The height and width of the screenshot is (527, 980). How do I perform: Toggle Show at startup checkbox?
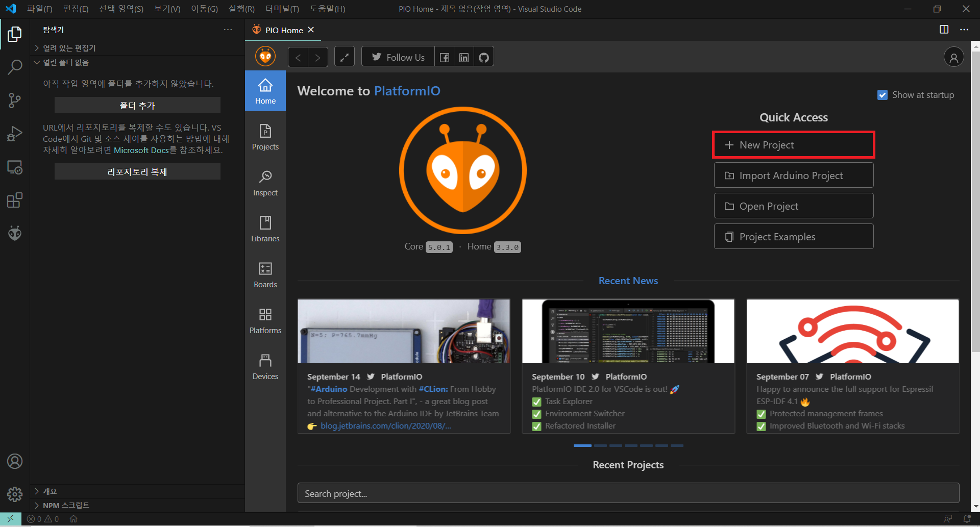[x=882, y=95]
